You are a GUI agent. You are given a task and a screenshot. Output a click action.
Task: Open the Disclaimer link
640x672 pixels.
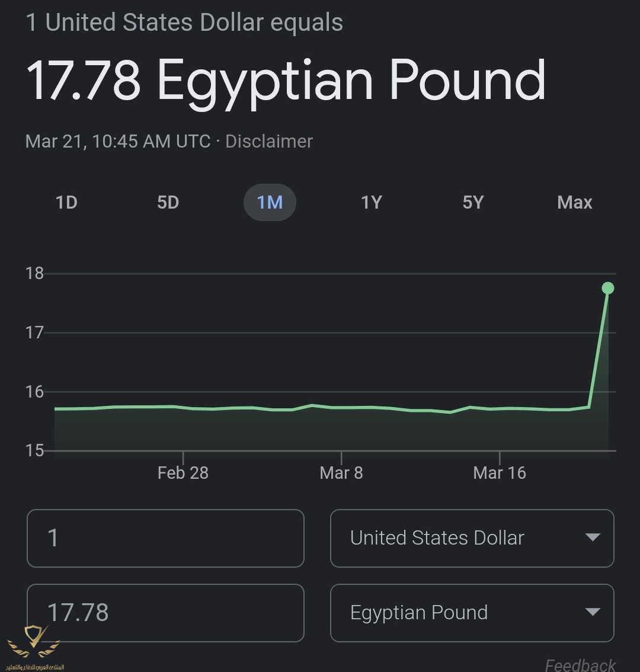coord(269,142)
